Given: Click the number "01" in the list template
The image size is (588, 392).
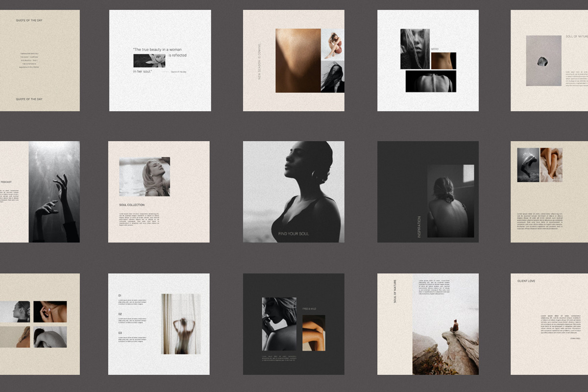Looking at the screenshot, I should (120, 295).
